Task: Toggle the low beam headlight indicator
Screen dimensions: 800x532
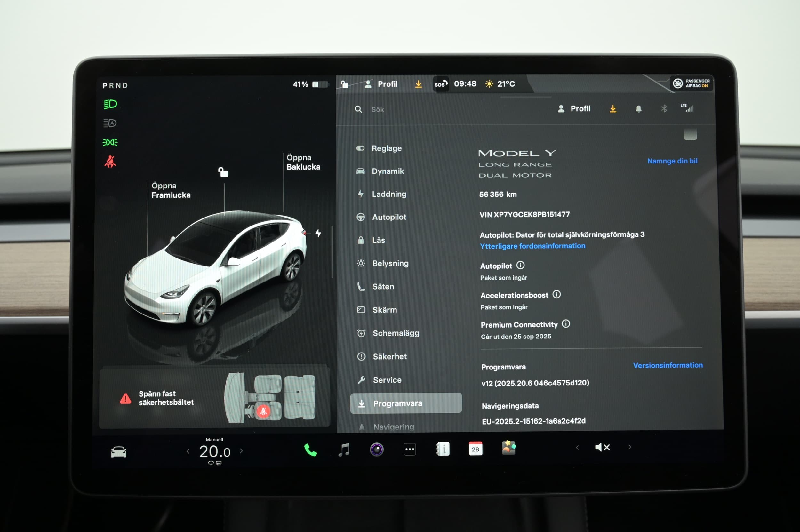Action: pos(110,104)
